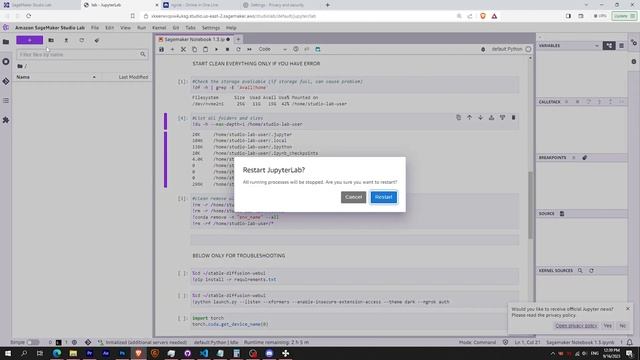
Task: Run the selected cell
Action: click(x=216, y=49)
